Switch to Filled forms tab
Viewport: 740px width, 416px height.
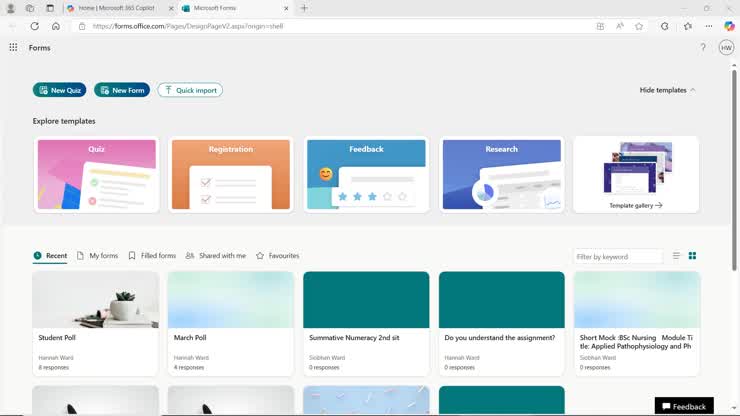pos(152,255)
